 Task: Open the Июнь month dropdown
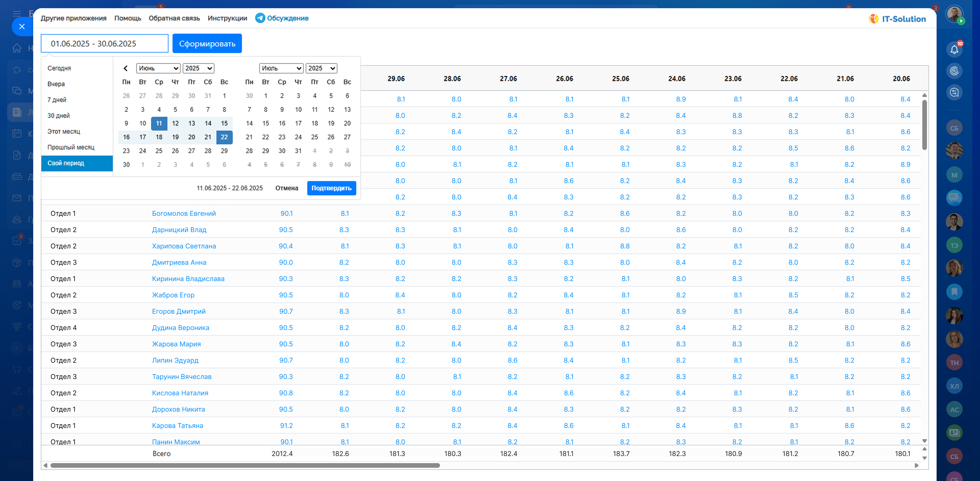(158, 68)
